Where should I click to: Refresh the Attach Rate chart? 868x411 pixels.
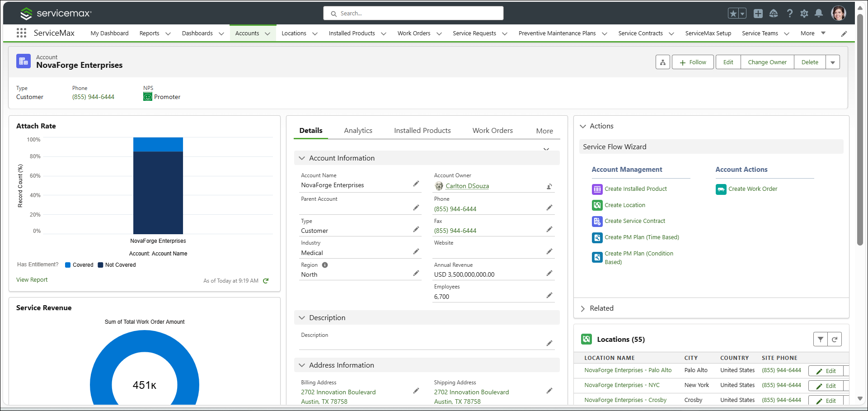(266, 281)
